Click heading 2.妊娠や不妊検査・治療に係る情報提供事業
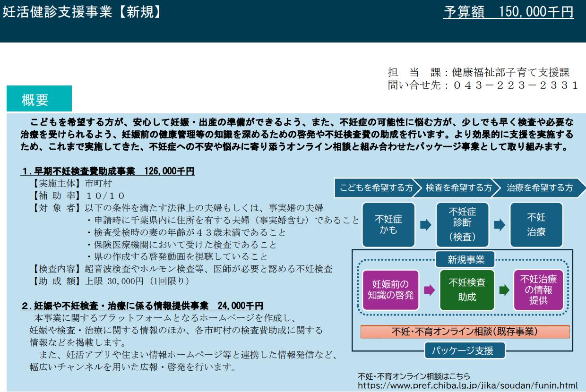586x392 pixels. [143, 306]
